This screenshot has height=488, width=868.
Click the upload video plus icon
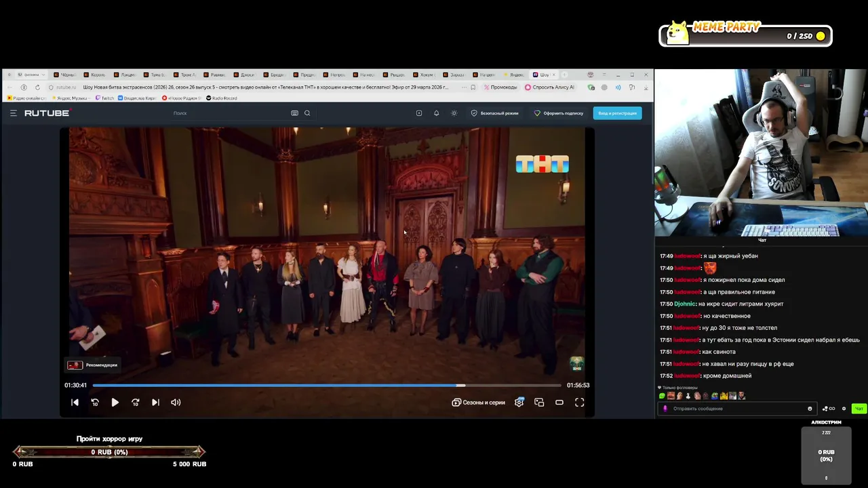click(419, 113)
